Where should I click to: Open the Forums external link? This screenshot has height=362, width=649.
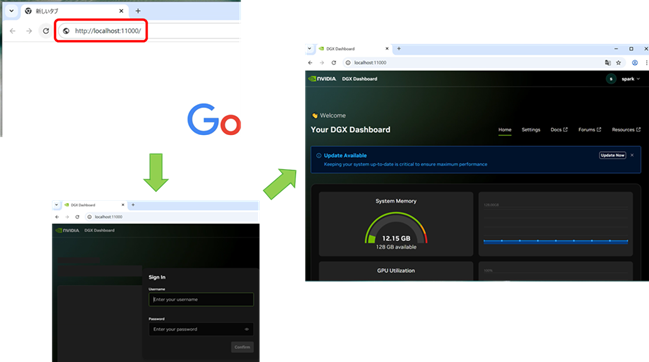coord(589,130)
